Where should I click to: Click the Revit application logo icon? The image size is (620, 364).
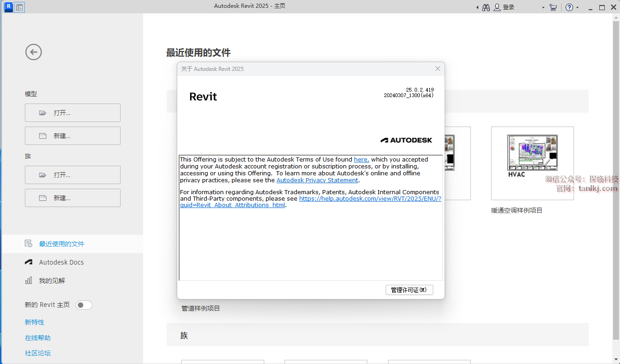[x=8, y=7]
